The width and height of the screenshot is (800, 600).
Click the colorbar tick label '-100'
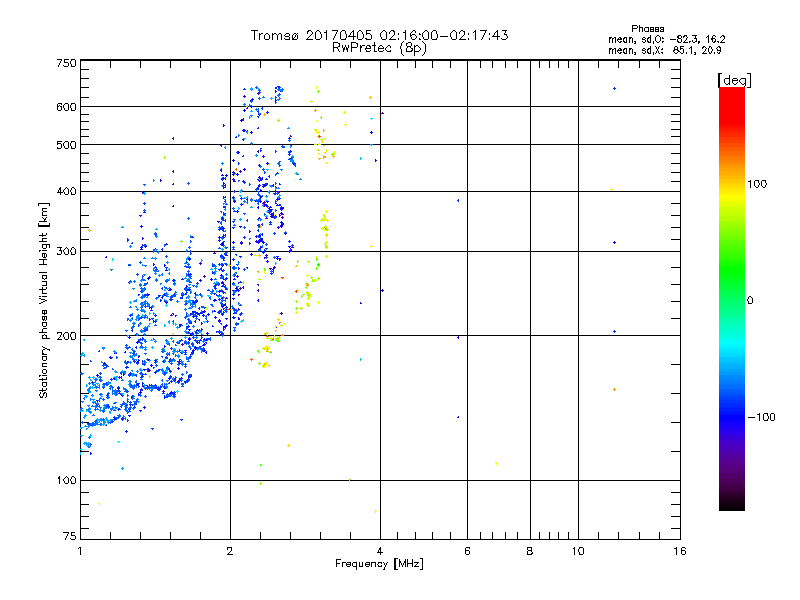tap(762, 417)
